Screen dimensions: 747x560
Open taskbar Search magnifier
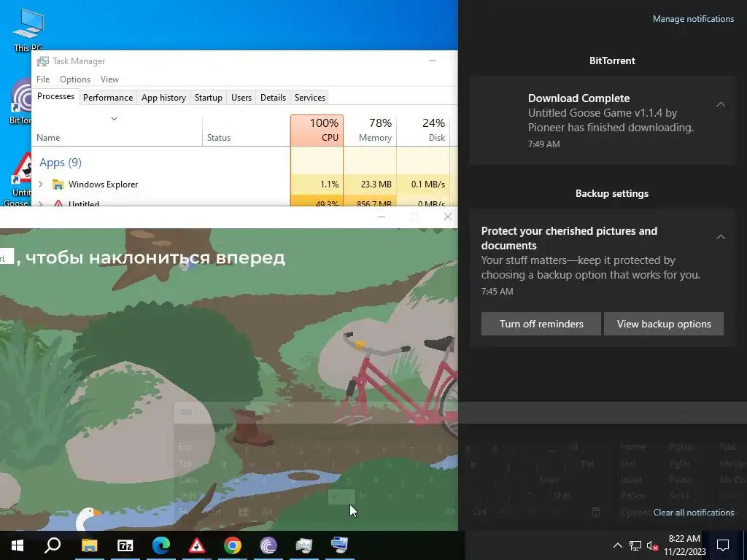53,545
